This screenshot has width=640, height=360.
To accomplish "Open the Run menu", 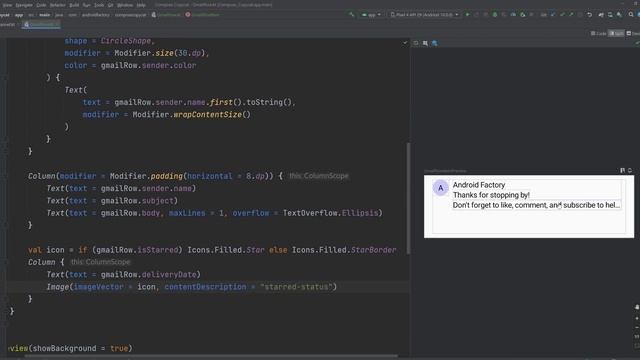I will pos(87,5).
